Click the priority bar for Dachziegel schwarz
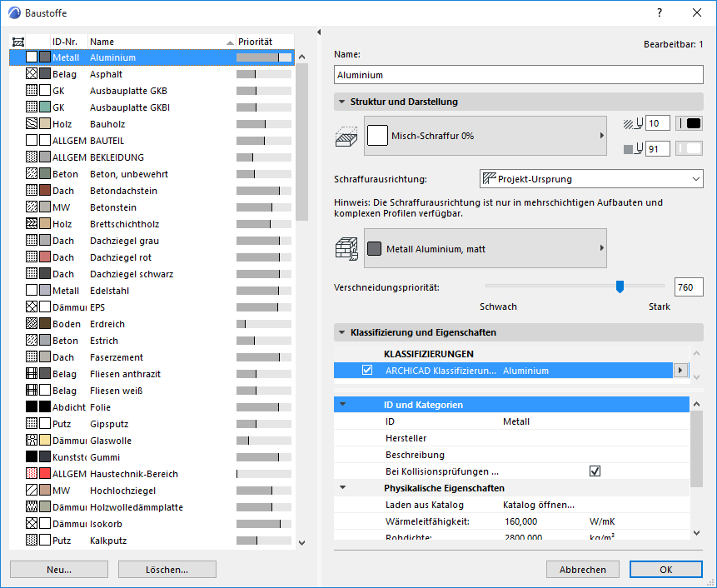Viewport: 717px width, 588px height. coord(264,274)
